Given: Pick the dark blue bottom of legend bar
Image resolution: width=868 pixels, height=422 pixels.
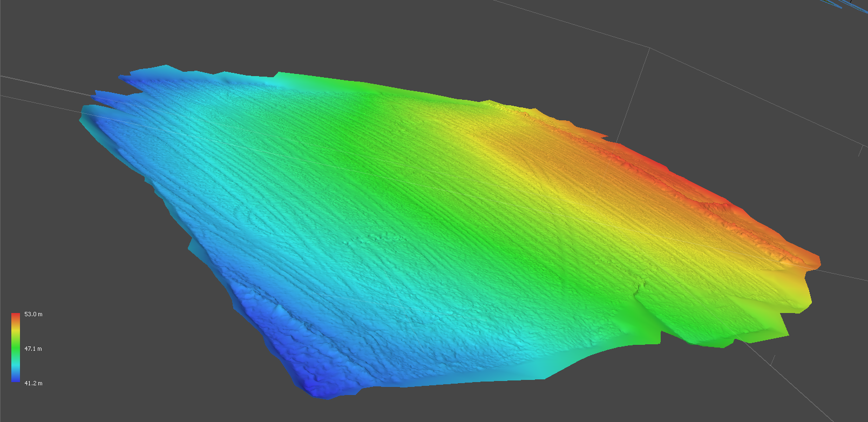Looking at the screenshot, I should tap(16, 379).
